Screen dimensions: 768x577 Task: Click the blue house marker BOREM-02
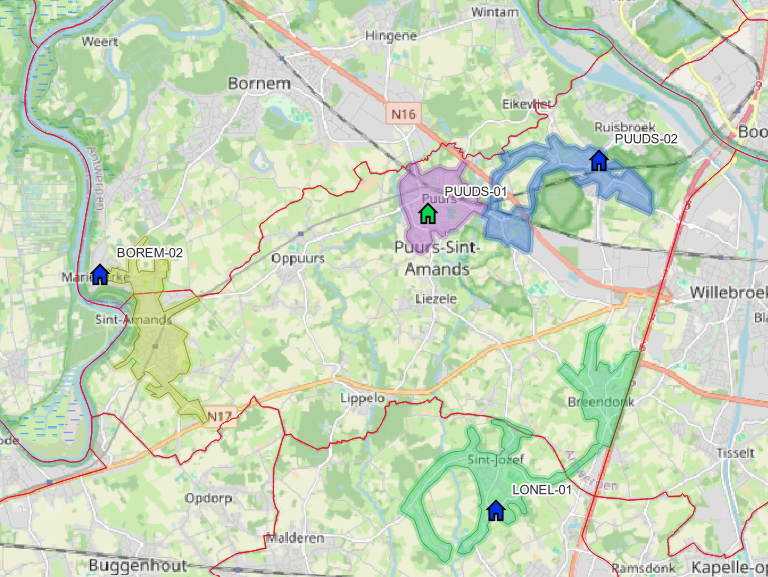coord(100,274)
